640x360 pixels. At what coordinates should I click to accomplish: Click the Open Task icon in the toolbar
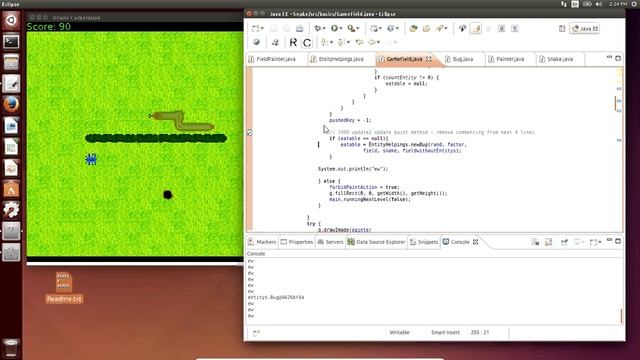coord(427,28)
